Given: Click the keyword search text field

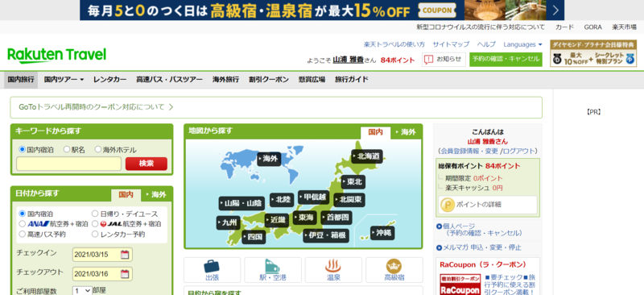Looking at the screenshot, I should click(68, 164).
